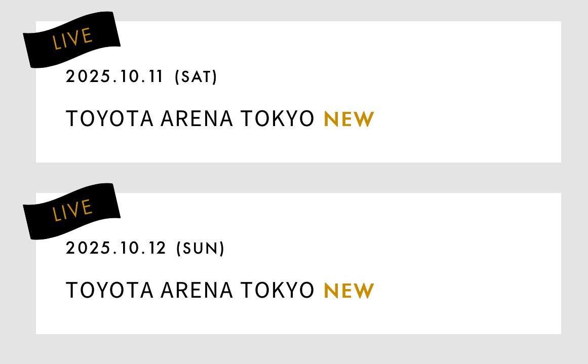Click the LIVE ribbon on October 11 card
588x364 pixels.
coord(71,39)
